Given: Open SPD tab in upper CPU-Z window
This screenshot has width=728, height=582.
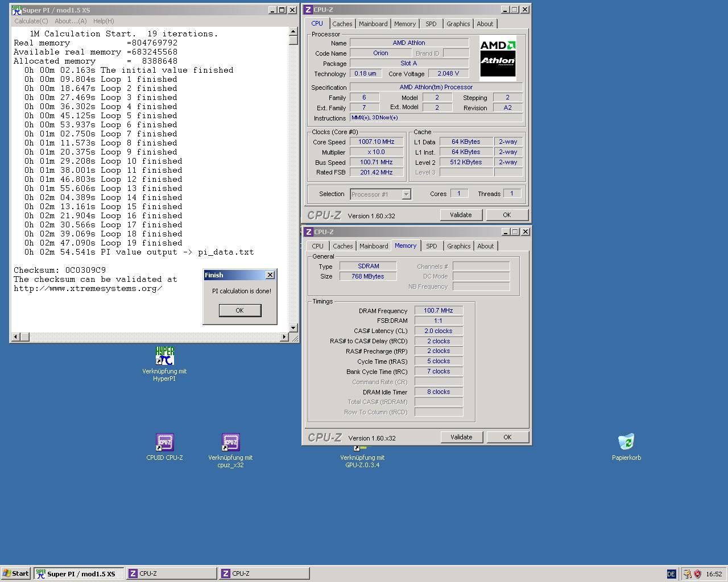Looking at the screenshot, I should [431, 24].
